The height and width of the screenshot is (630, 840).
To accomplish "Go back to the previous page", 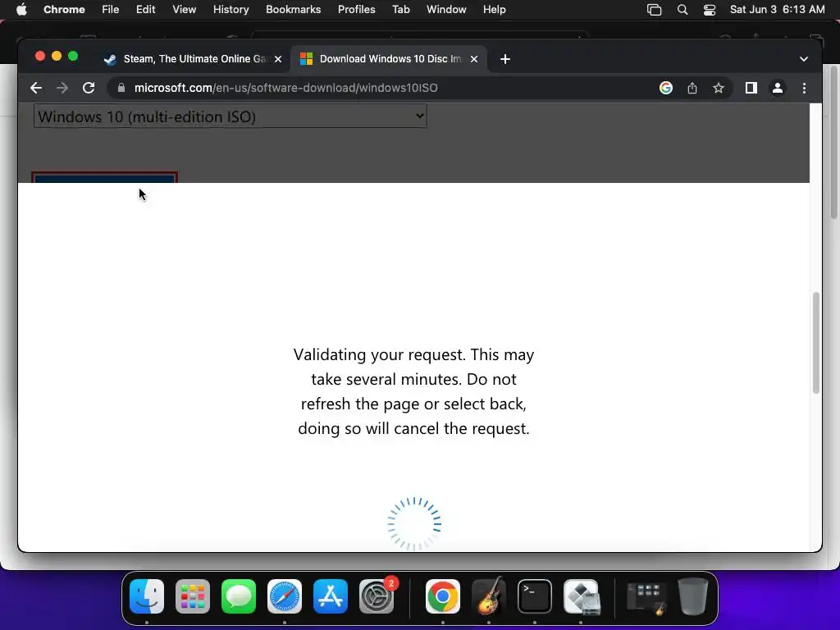I will click(x=36, y=88).
